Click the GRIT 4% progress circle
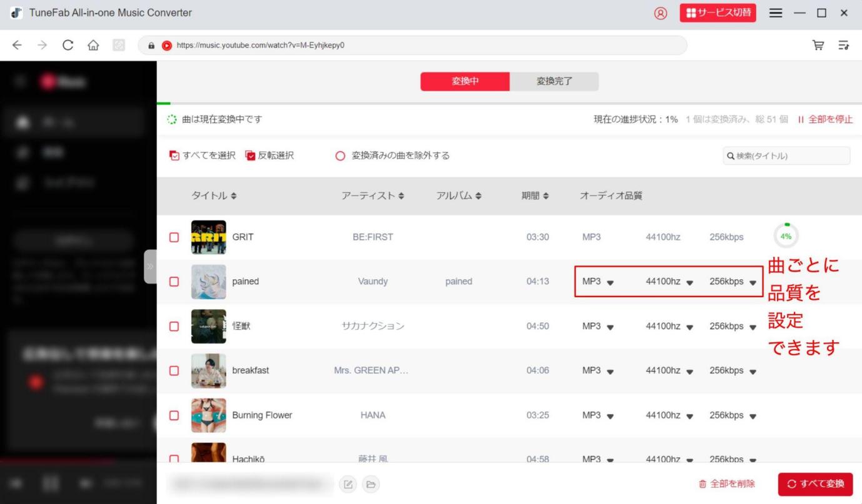 tap(786, 236)
